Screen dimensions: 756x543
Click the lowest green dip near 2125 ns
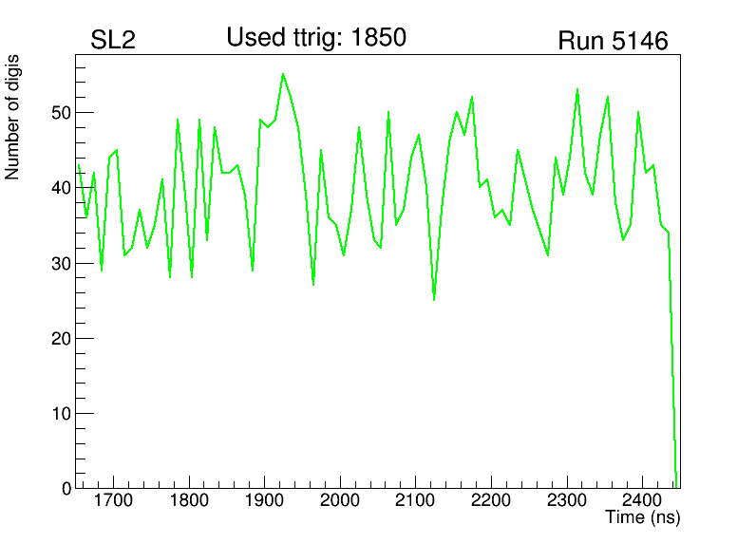(434, 299)
